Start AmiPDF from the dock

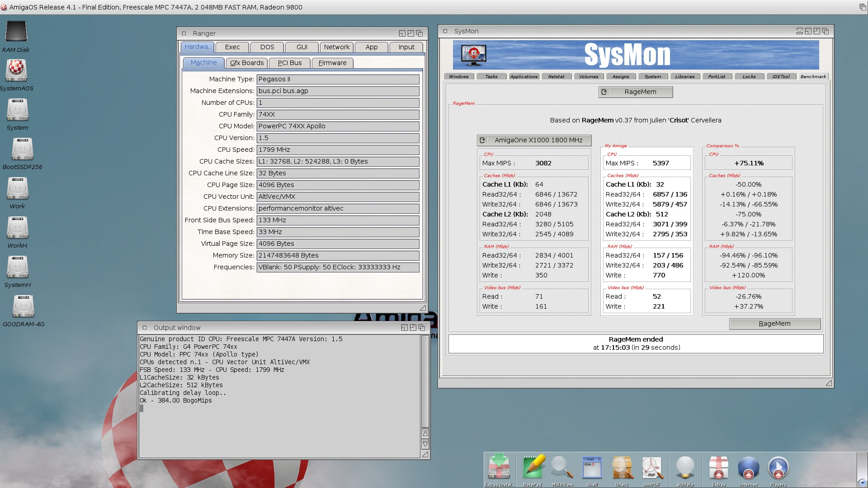click(652, 468)
